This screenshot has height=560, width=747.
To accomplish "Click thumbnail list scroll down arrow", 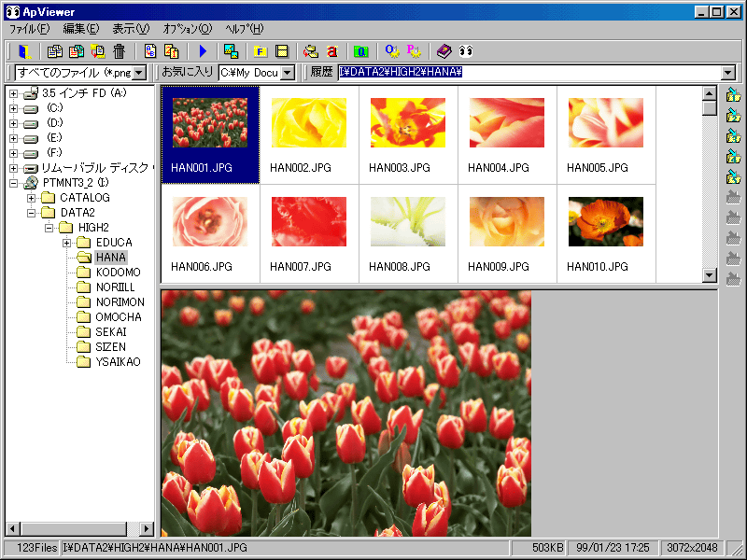I will pos(710,275).
